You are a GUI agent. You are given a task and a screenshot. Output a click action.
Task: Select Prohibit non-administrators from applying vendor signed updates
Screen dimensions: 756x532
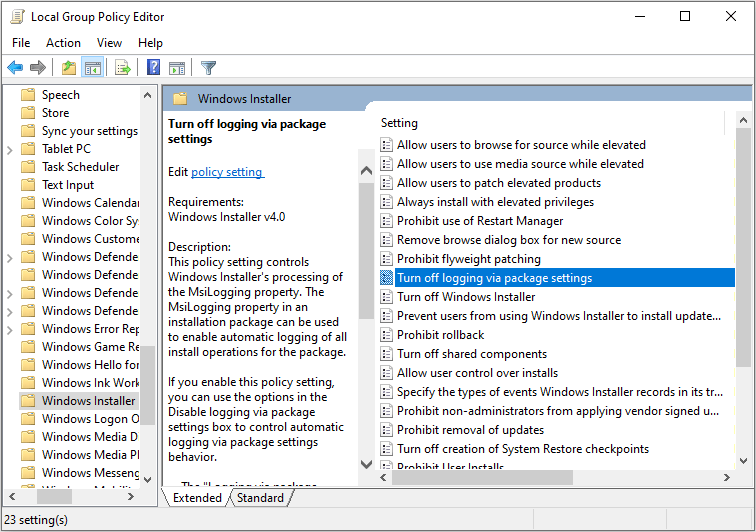pos(558,411)
